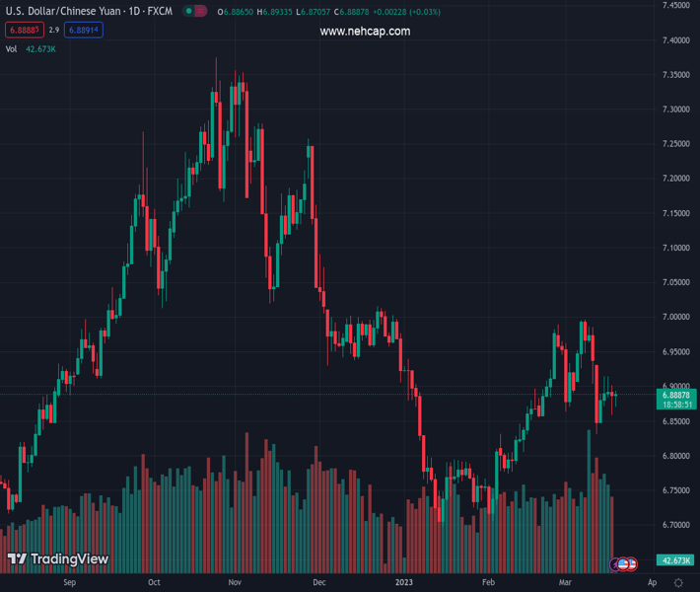Click the Vol indicator legend label

tap(11, 49)
